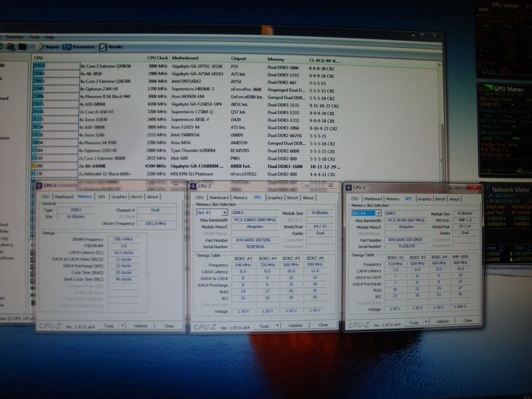Select the bold 2x A6-6400K result row
Screen dimensions: 532x399
(x=185, y=166)
